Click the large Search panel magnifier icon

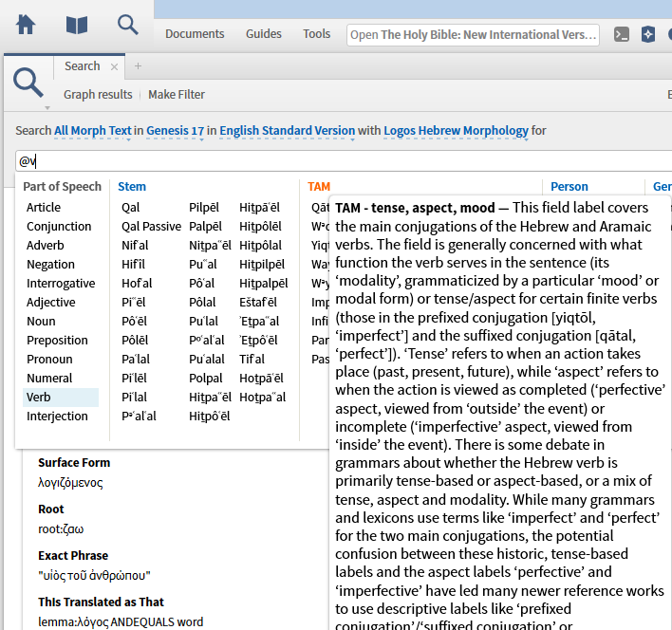click(x=28, y=83)
